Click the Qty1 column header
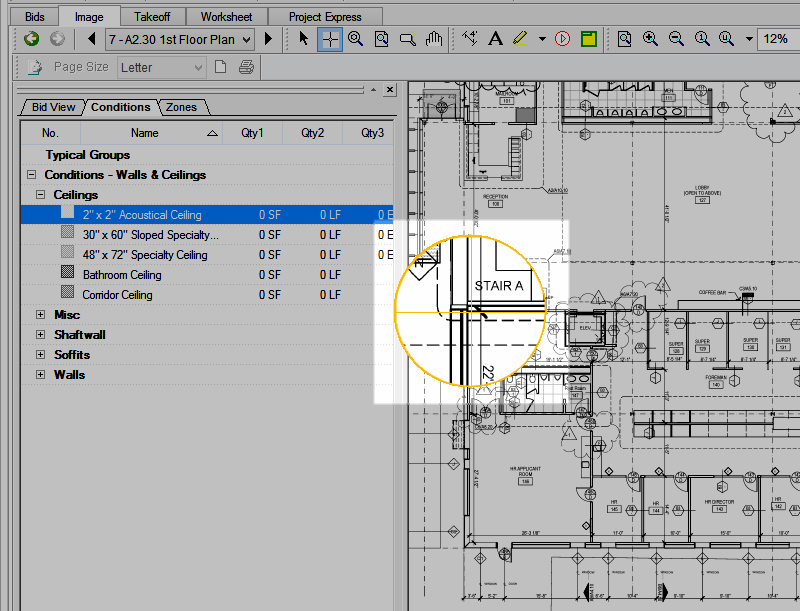 (x=252, y=133)
